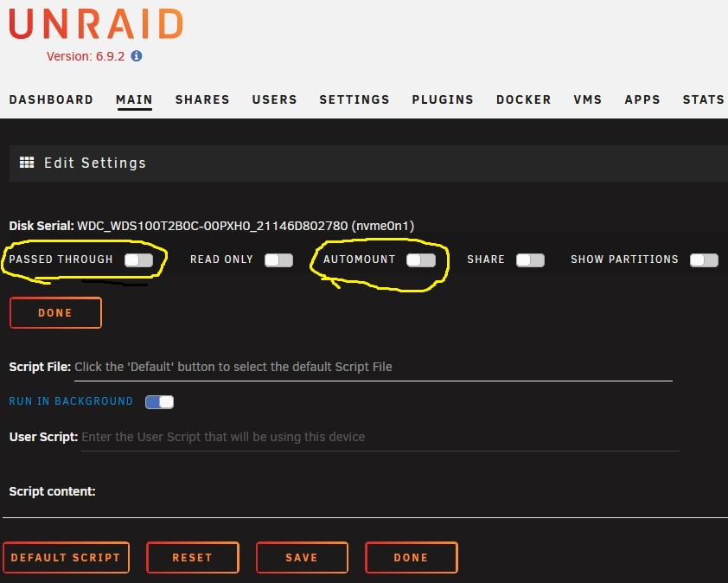Click the Edit Settings heading text

pyautogui.click(x=95, y=163)
